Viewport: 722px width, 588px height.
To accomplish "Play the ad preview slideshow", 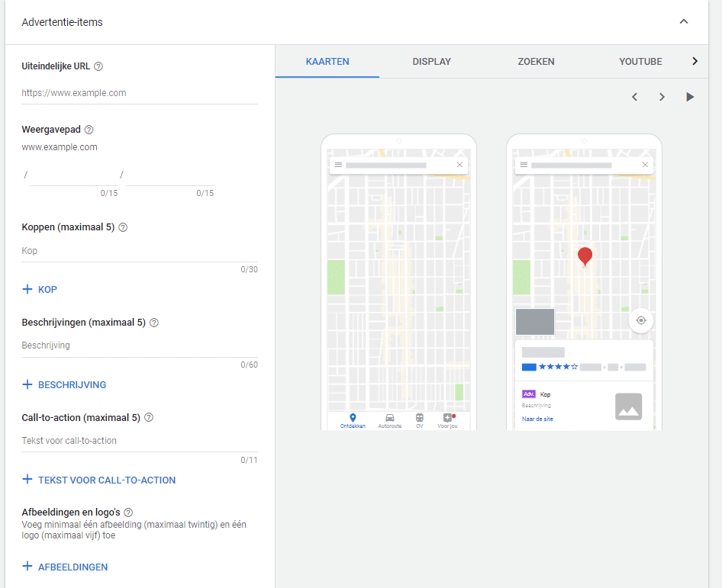I will pos(690,97).
